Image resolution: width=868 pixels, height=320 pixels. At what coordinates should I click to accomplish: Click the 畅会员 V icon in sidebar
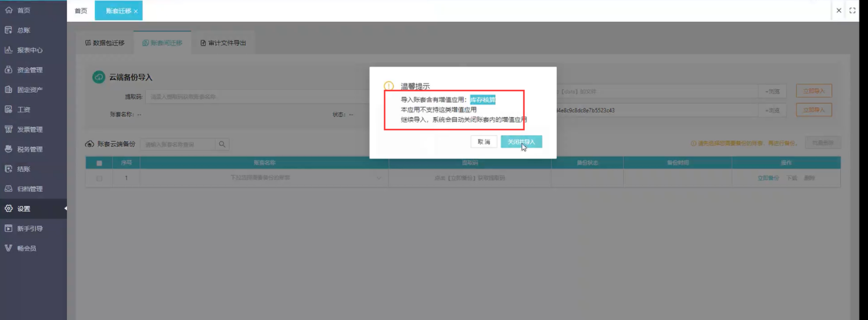click(8, 248)
